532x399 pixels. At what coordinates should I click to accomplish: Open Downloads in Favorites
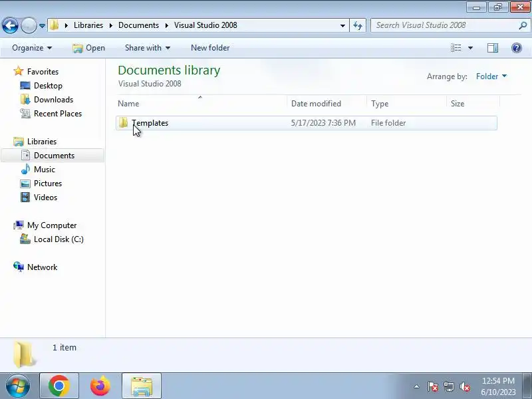pos(53,99)
